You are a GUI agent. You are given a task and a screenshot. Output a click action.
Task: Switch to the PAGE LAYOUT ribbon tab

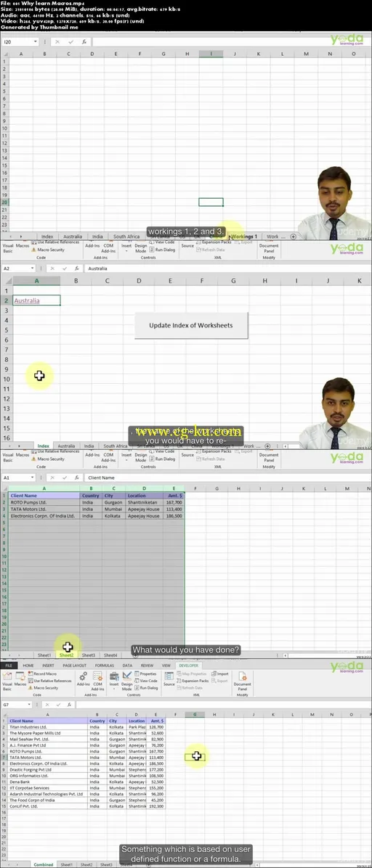coord(74,666)
